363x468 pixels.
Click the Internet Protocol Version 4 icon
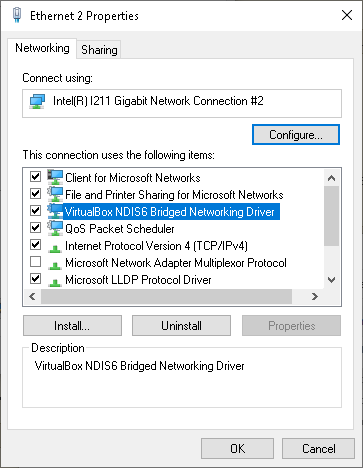click(x=55, y=248)
